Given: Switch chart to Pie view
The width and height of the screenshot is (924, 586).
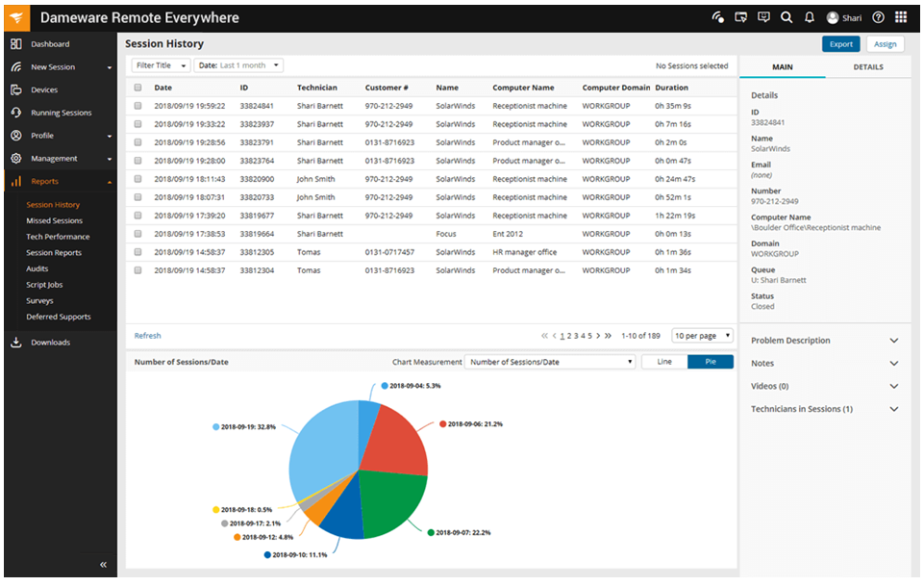Looking at the screenshot, I should (x=711, y=362).
